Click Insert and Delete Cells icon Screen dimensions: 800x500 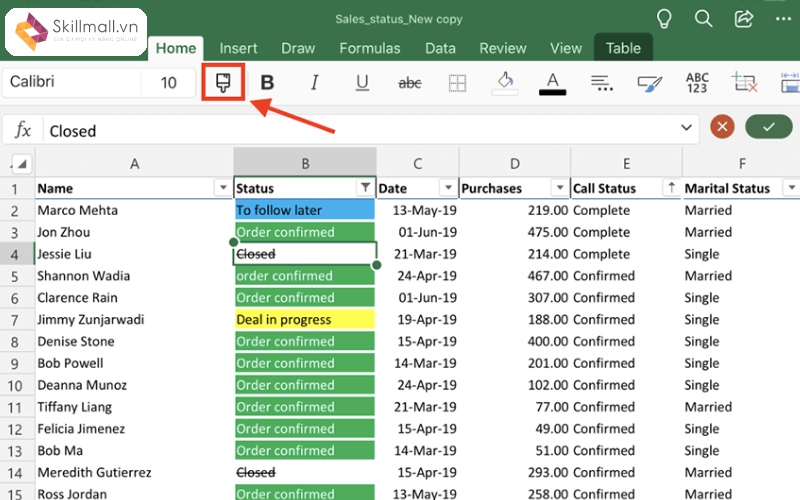744,82
